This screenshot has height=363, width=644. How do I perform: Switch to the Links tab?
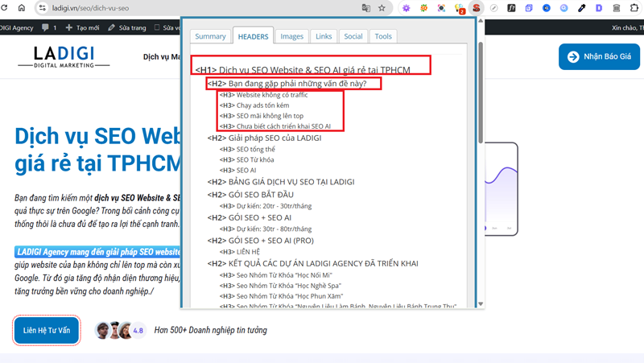(324, 36)
